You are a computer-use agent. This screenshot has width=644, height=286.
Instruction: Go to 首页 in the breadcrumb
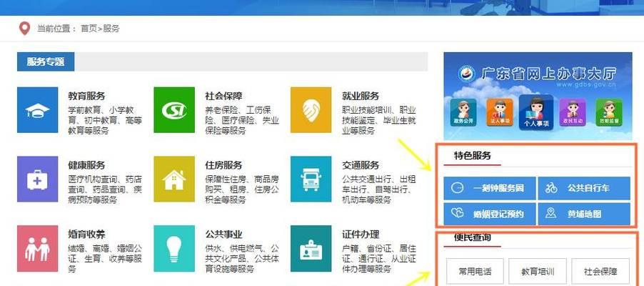(89, 29)
